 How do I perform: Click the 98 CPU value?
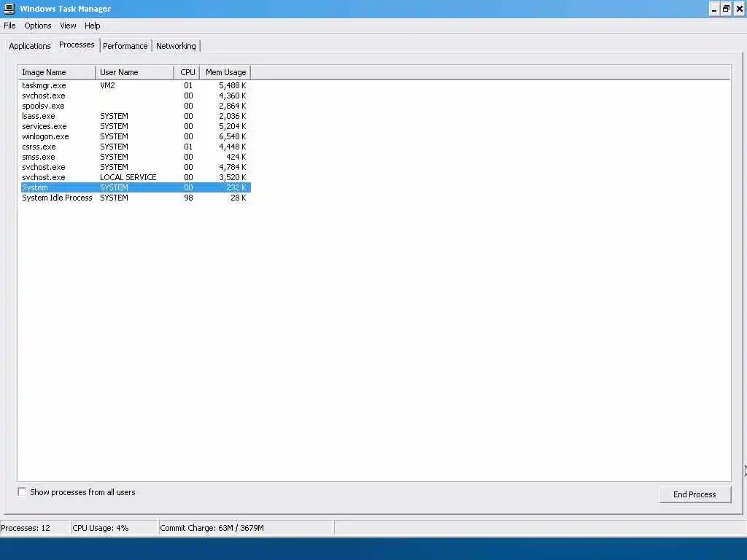(188, 198)
